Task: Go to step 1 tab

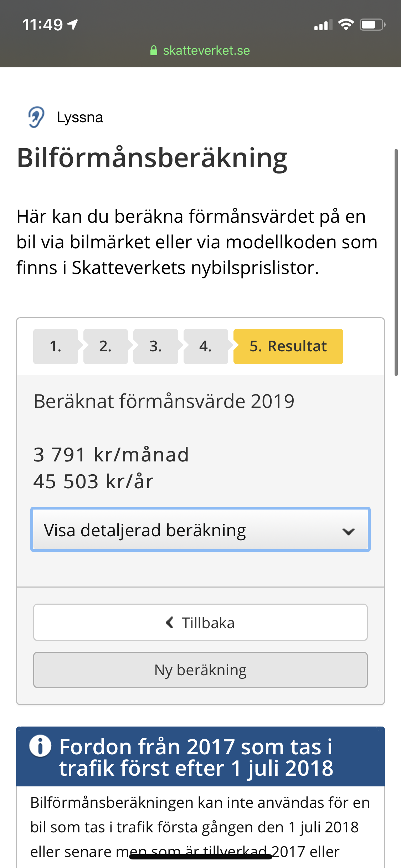Action: [56, 346]
